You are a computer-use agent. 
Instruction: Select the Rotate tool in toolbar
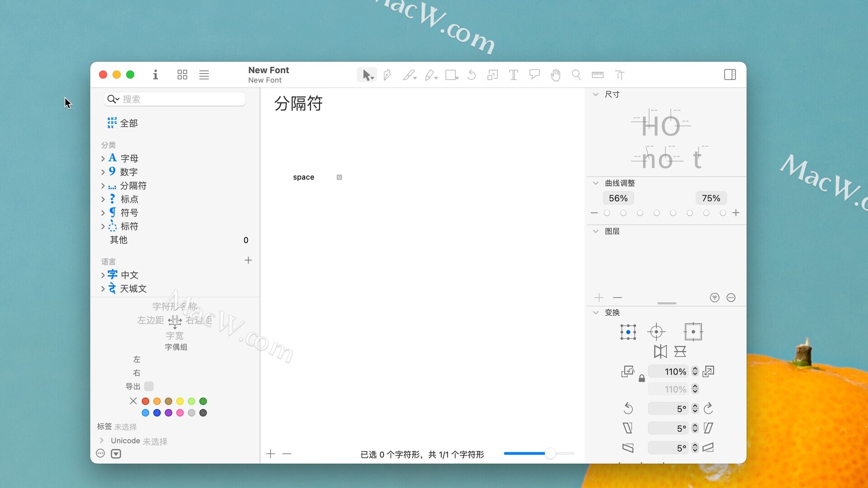coord(472,75)
